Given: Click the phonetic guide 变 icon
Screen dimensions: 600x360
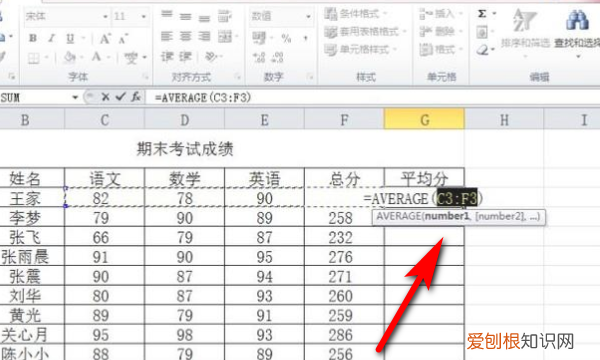Looking at the screenshot, I should 131,58.
